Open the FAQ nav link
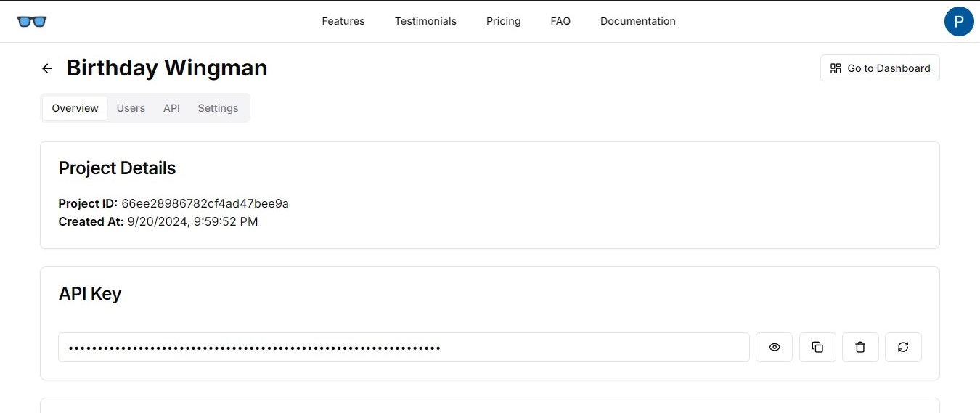 [560, 21]
